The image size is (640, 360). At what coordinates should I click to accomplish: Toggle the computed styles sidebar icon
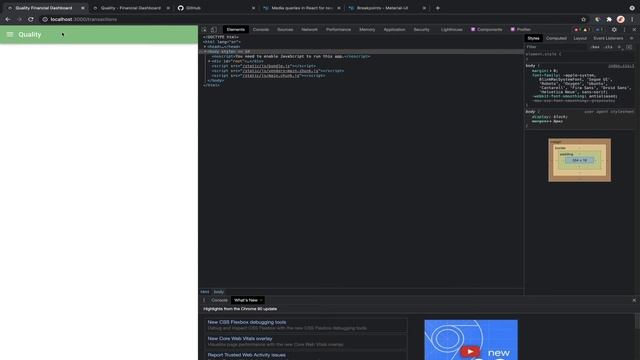point(629,47)
